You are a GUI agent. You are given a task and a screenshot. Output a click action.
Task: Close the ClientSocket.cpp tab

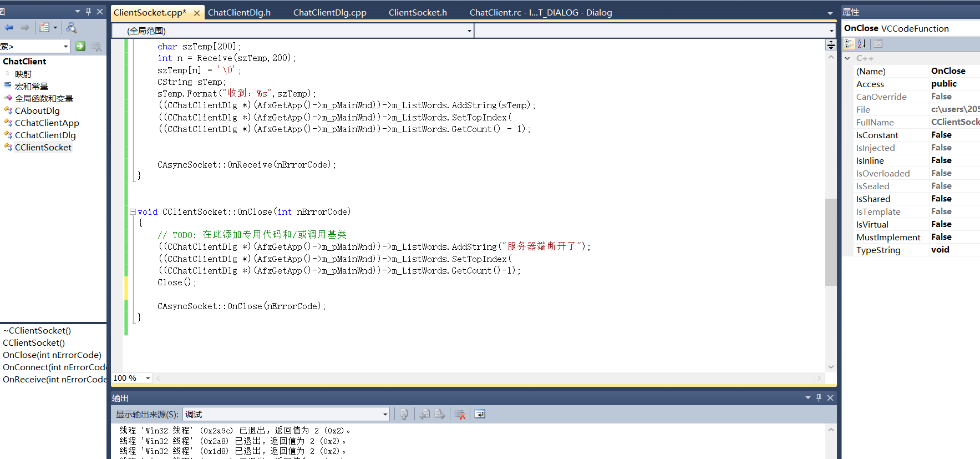(x=196, y=13)
